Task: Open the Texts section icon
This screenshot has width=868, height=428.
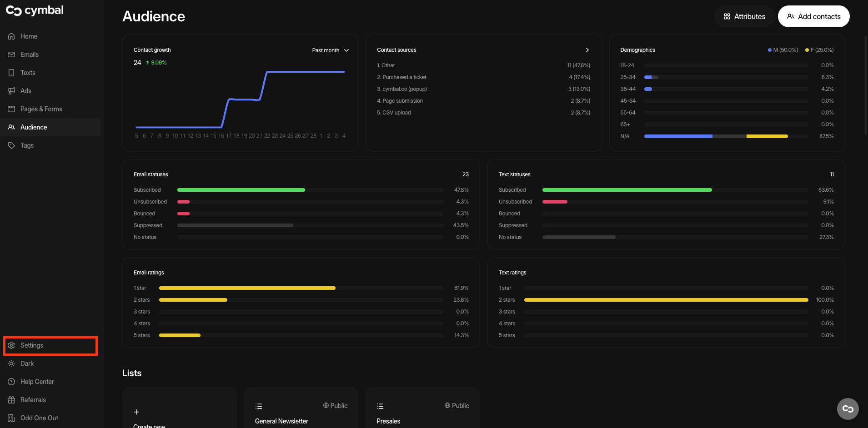Action: 12,73
